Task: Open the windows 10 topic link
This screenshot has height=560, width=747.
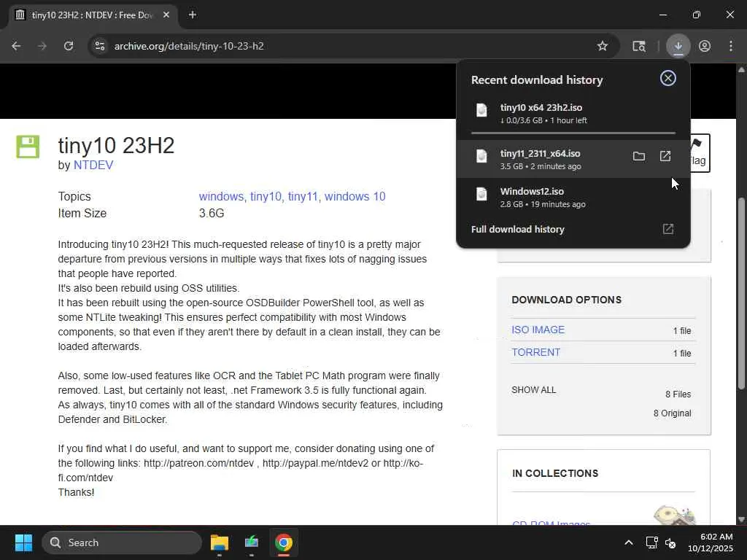Action: pos(355,196)
